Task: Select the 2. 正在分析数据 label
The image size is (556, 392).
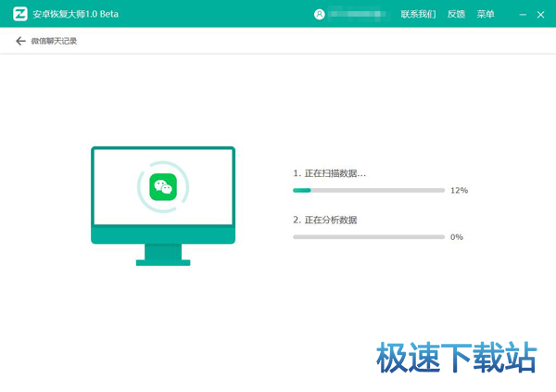Action: [x=325, y=220]
